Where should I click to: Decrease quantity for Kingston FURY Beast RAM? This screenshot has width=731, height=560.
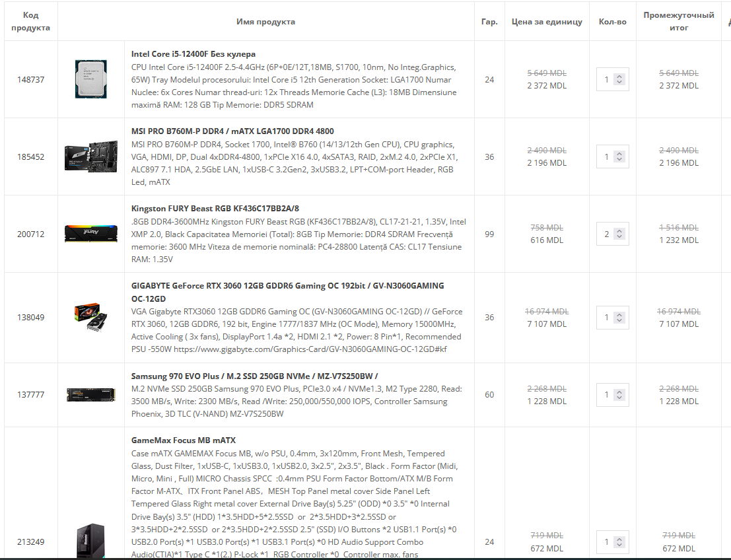[619, 237]
